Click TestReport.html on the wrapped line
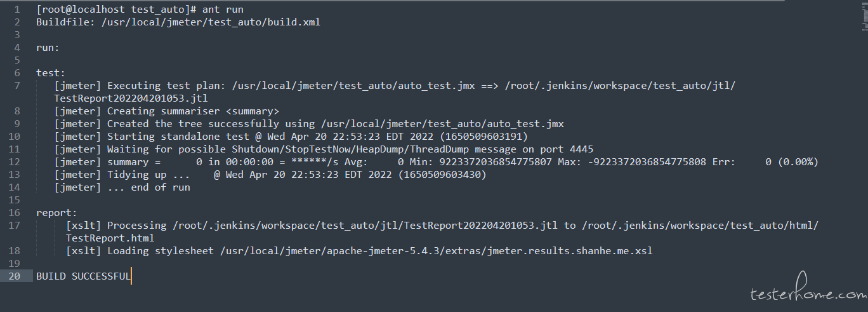This screenshot has width=868, height=312. 110,238
